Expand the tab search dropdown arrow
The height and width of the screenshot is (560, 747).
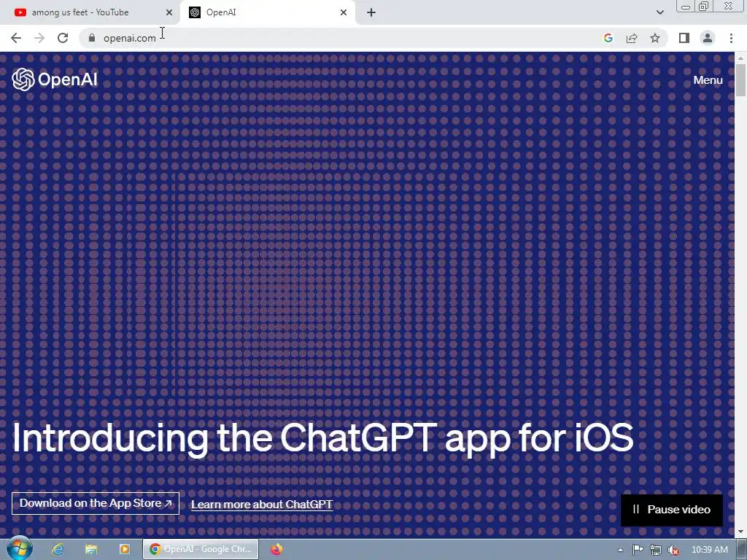click(659, 12)
